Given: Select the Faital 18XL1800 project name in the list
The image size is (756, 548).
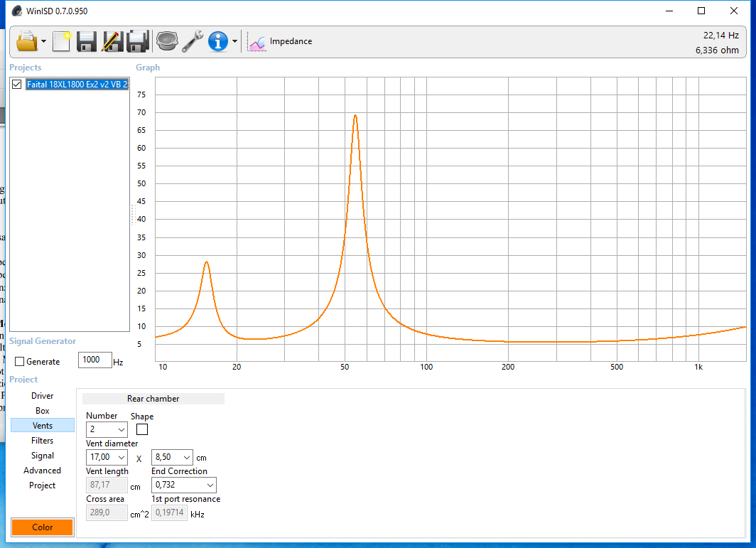Looking at the screenshot, I should (77, 84).
